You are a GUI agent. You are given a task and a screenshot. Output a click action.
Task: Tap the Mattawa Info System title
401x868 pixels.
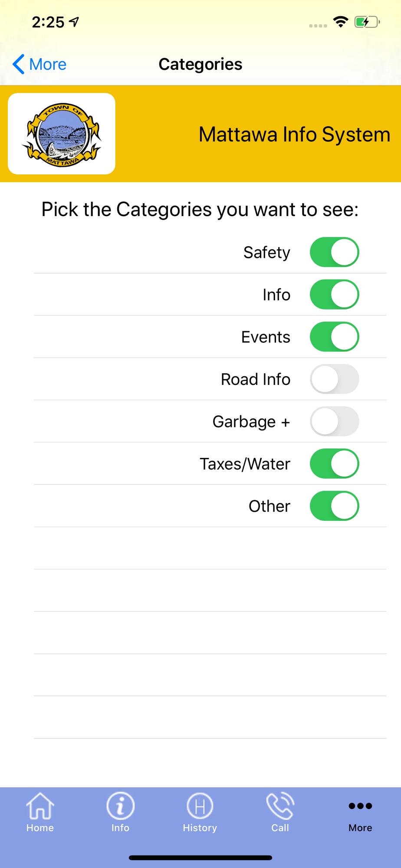click(294, 134)
